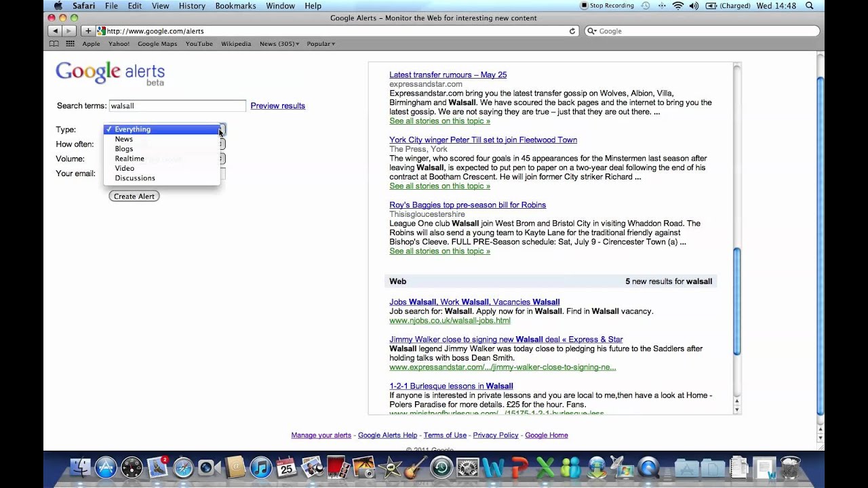Open the Manage your alerts link
Image resolution: width=868 pixels, height=488 pixels.
pos(321,435)
